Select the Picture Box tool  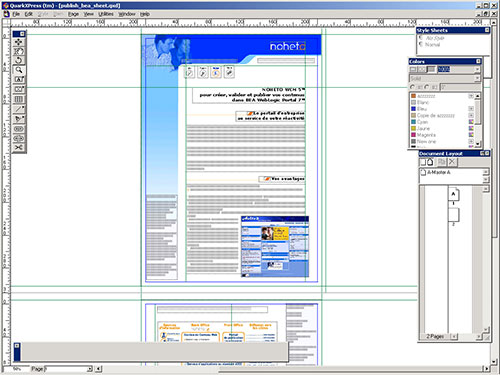coord(19,89)
